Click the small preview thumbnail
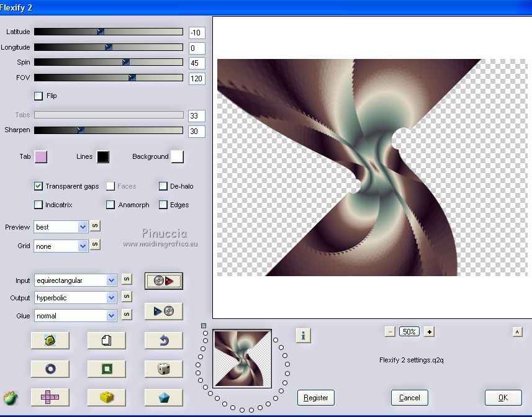The height and width of the screenshot is (417, 532). [x=242, y=359]
